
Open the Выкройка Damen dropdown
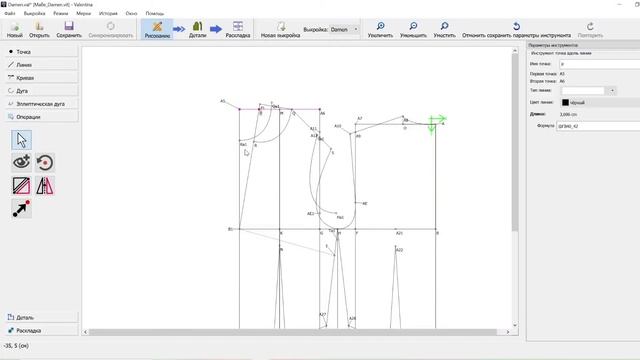(x=344, y=29)
